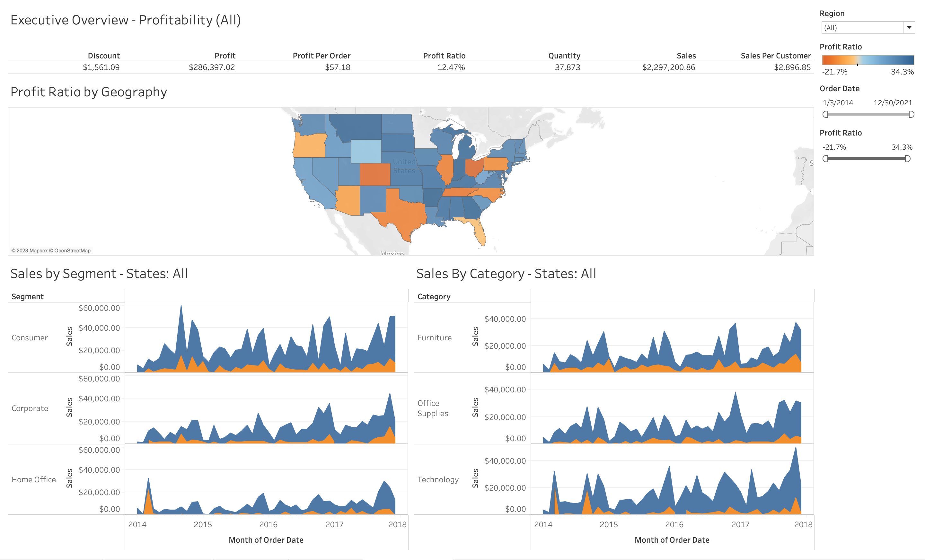This screenshot has width=925, height=560.
Task: Click the Order Date slider's right handle
Action: click(x=911, y=115)
